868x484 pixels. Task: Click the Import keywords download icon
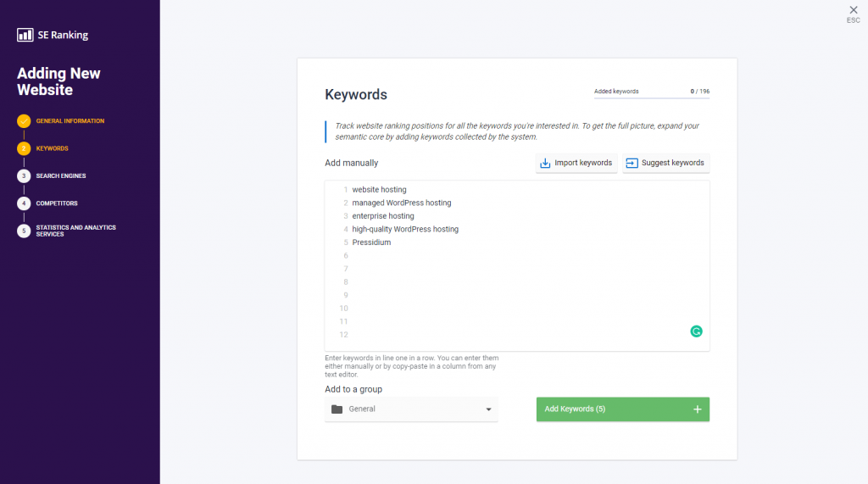545,163
